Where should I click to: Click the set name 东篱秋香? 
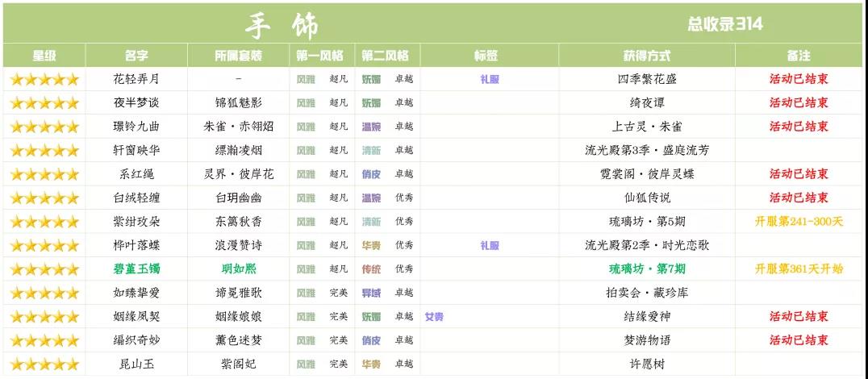coord(239,222)
